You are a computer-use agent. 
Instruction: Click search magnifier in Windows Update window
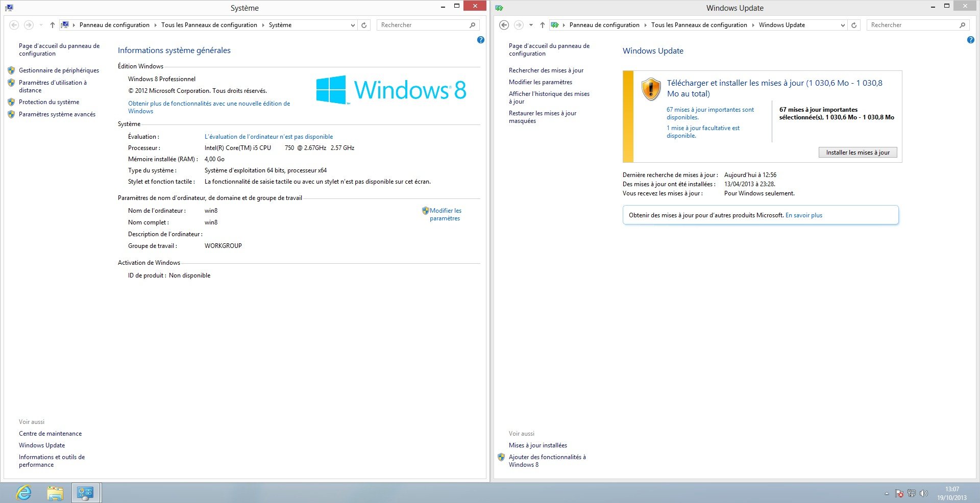(962, 25)
